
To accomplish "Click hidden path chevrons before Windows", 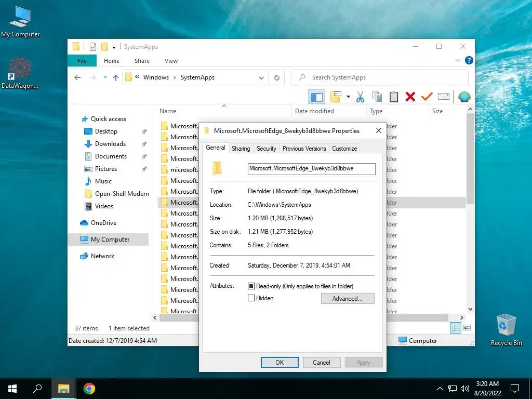I will pos(137,77).
